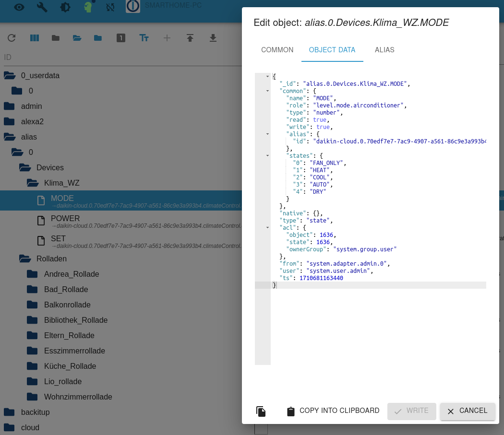Screen dimensions: 504x435
Task: Click the sync disabled icon in top bar
Action: pyautogui.click(x=110, y=7)
